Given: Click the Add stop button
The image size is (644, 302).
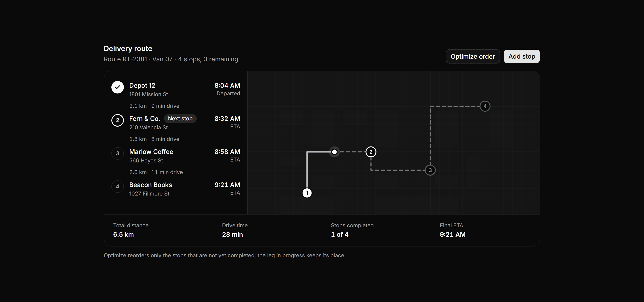Looking at the screenshot, I should [522, 57].
